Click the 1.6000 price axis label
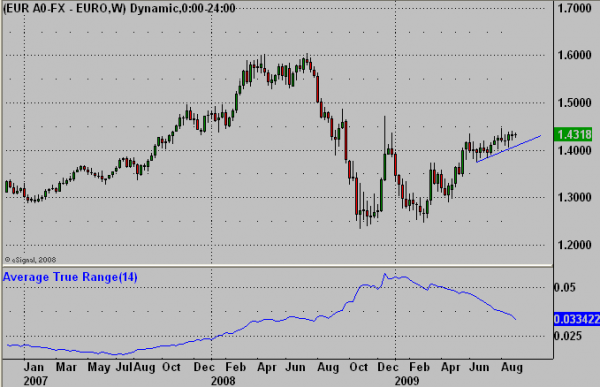This screenshot has width=600, height=387. click(x=574, y=55)
